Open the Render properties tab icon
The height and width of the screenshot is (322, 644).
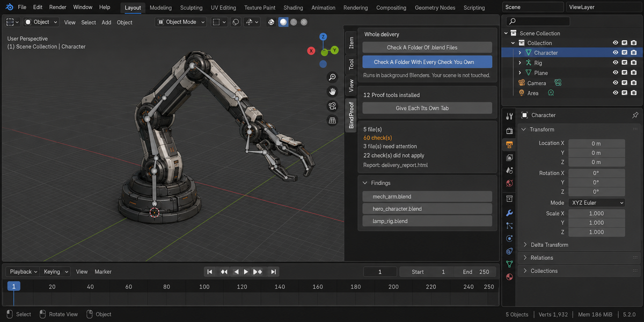509,131
